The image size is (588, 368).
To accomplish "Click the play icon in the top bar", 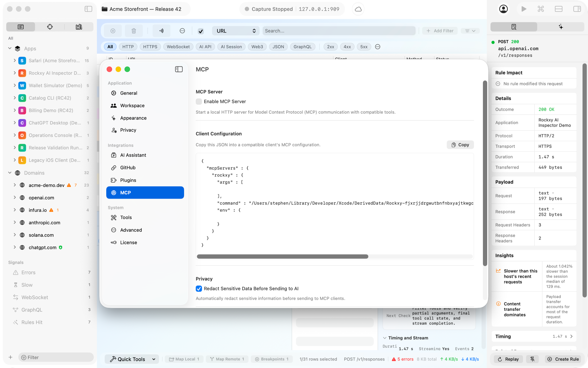I will point(524,9).
